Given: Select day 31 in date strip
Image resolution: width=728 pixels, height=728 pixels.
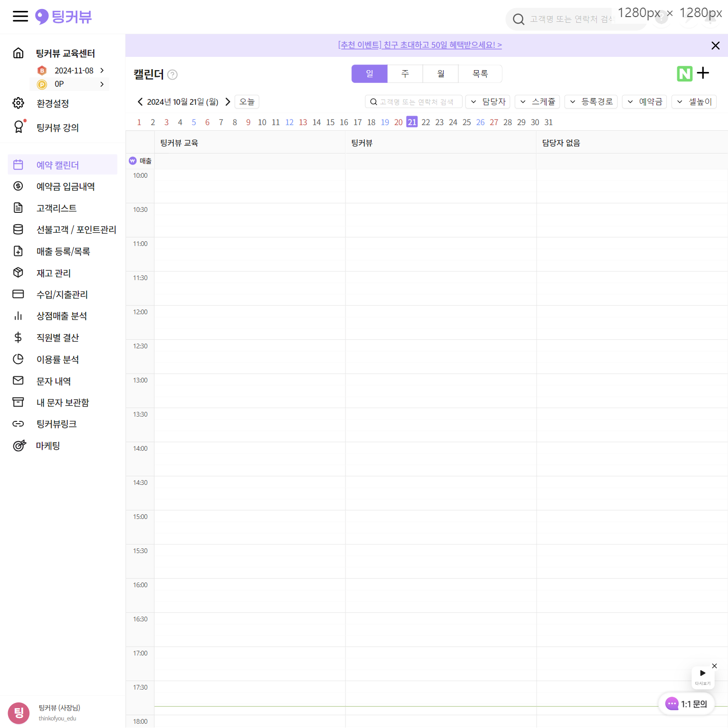Looking at the screenshot, I should [x=548, y=122].
